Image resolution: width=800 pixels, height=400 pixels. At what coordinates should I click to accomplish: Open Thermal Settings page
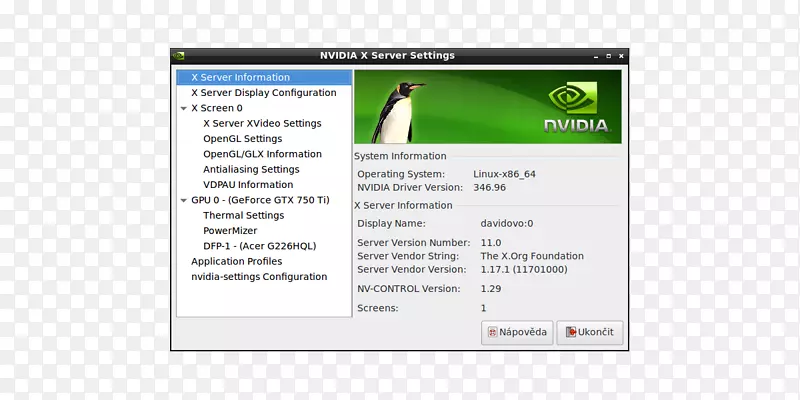(x=243, y=215)
